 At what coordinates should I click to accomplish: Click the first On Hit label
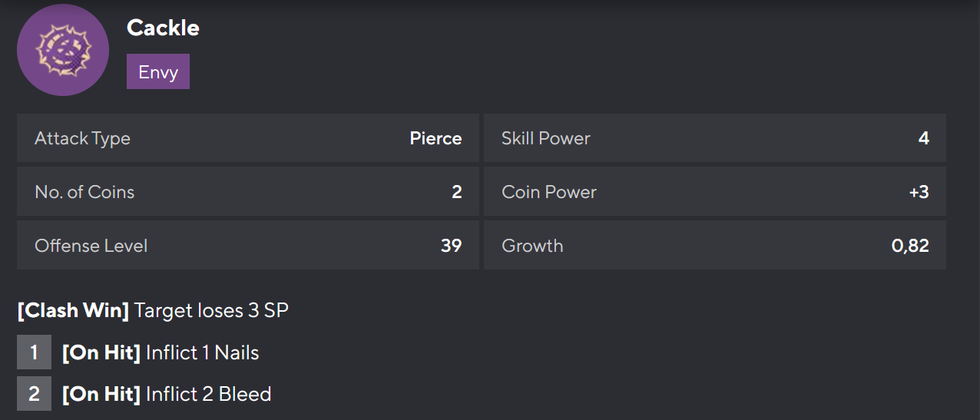point(101,352)
